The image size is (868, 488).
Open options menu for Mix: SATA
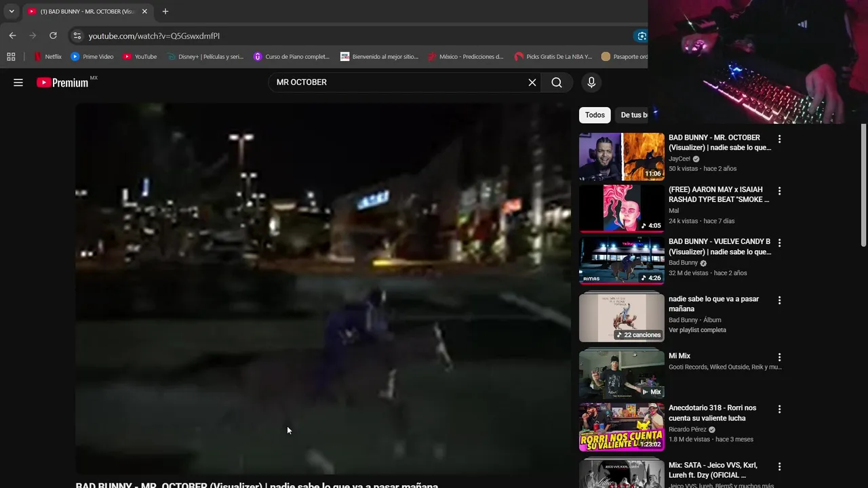coord(779,466)
